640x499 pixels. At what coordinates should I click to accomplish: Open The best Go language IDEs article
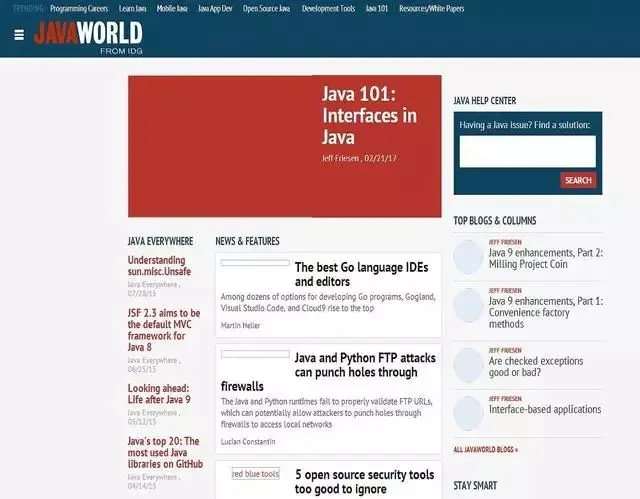[x=361, y=274]
